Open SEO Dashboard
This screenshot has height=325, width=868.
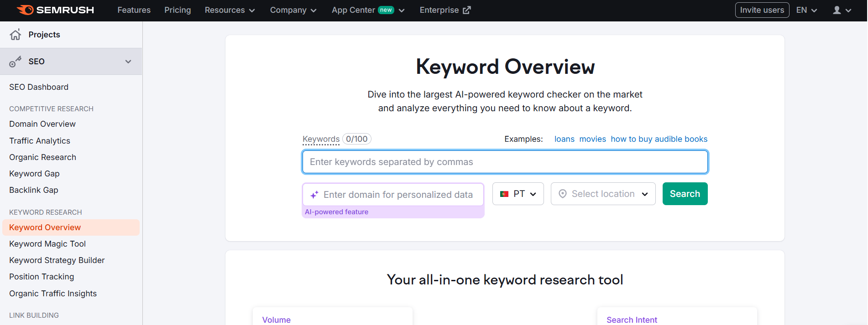pos(39,87)
